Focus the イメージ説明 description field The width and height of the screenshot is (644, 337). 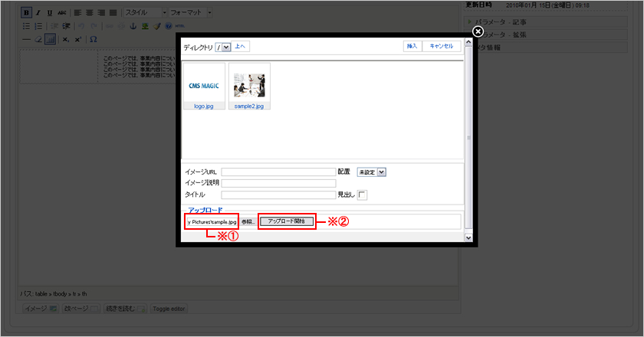(x=278, y=183)
